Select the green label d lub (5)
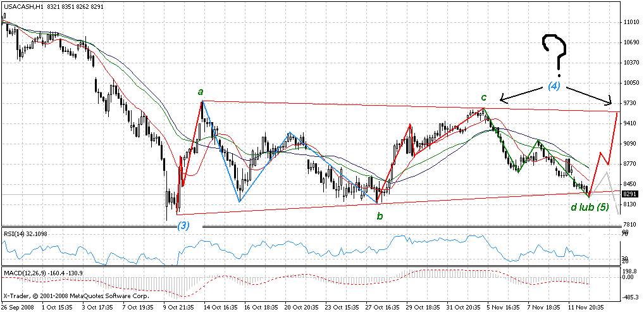Screen dimensions: 644x312 pos(590,207)
